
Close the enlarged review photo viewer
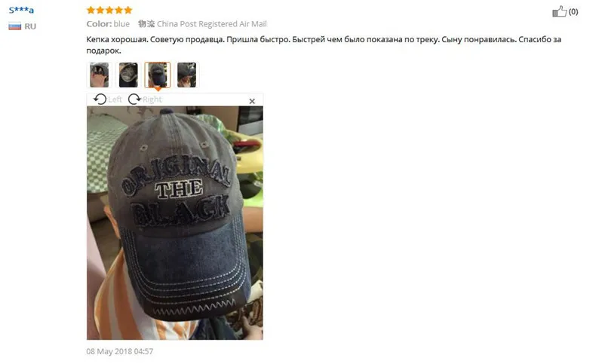coord(252,101)
